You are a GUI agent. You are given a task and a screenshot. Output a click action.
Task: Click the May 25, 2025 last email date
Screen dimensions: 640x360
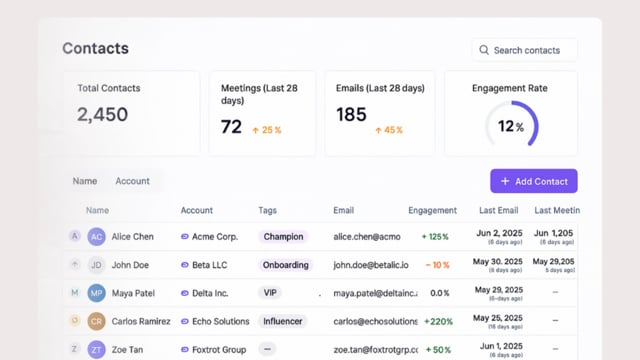[x=498, y=318]
